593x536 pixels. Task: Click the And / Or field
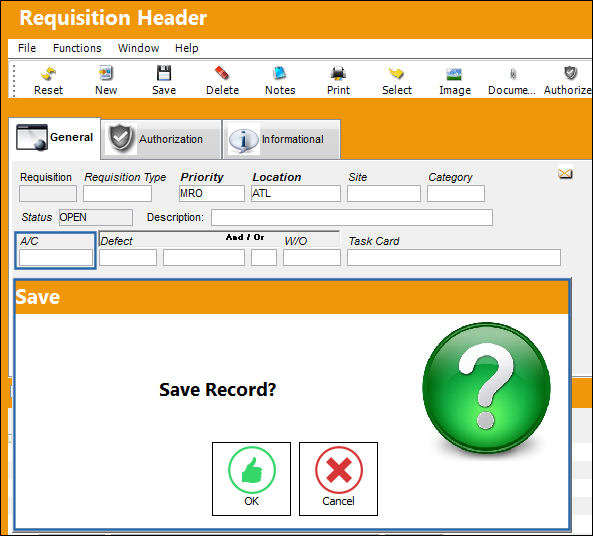tap(264, 258)
